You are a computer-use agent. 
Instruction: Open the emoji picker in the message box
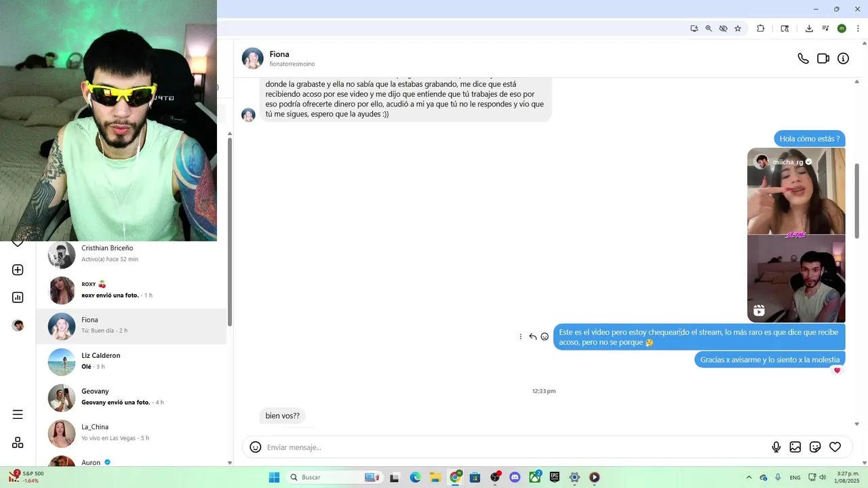(x=256, y=447)
